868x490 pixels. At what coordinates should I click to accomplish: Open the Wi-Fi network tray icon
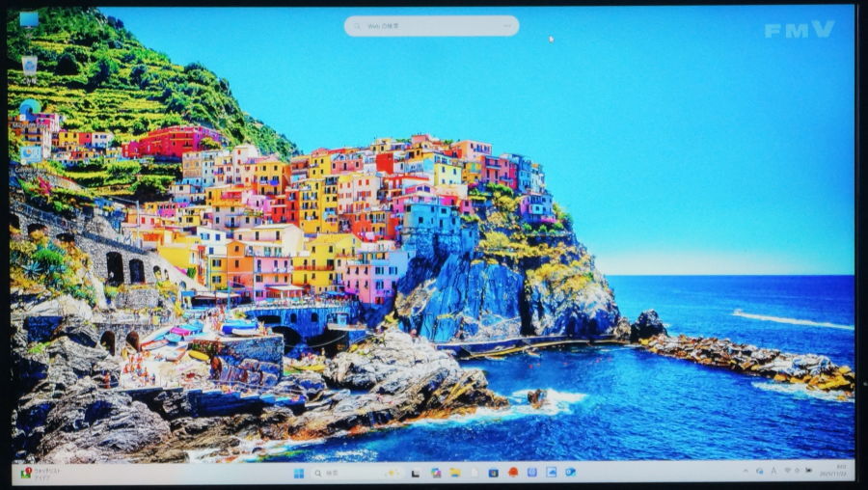pyautogui.click(x=787, y=471)
